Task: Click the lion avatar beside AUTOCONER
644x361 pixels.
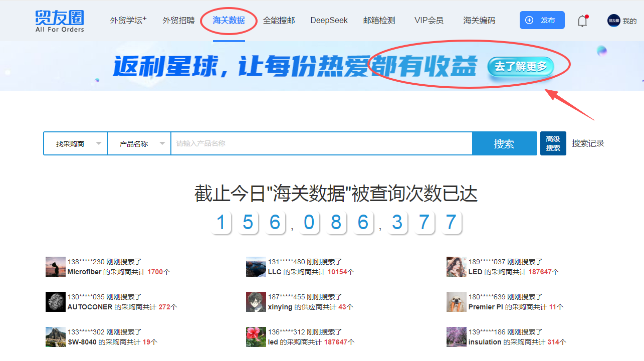Action: coord(55,302)
